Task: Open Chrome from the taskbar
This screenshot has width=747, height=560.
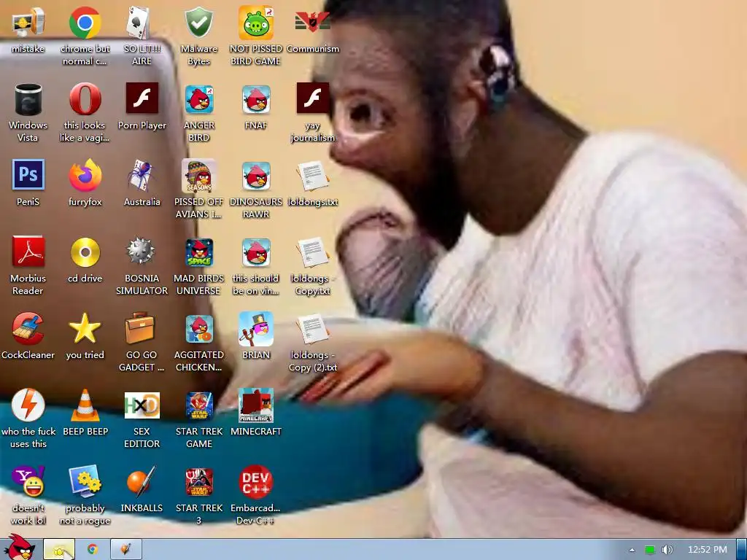Action: (93, 550)
